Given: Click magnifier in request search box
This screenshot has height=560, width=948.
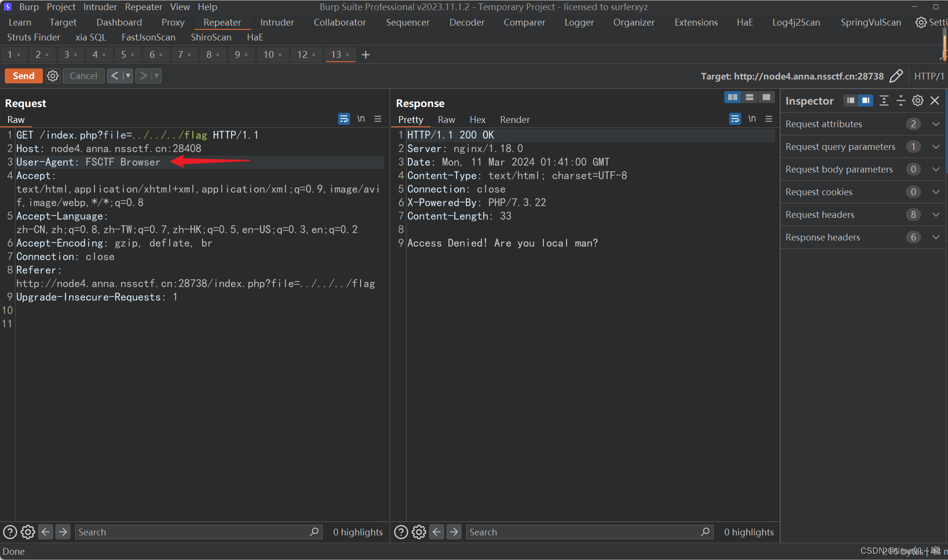Looking at the screenshot, I should coord(314,532).
